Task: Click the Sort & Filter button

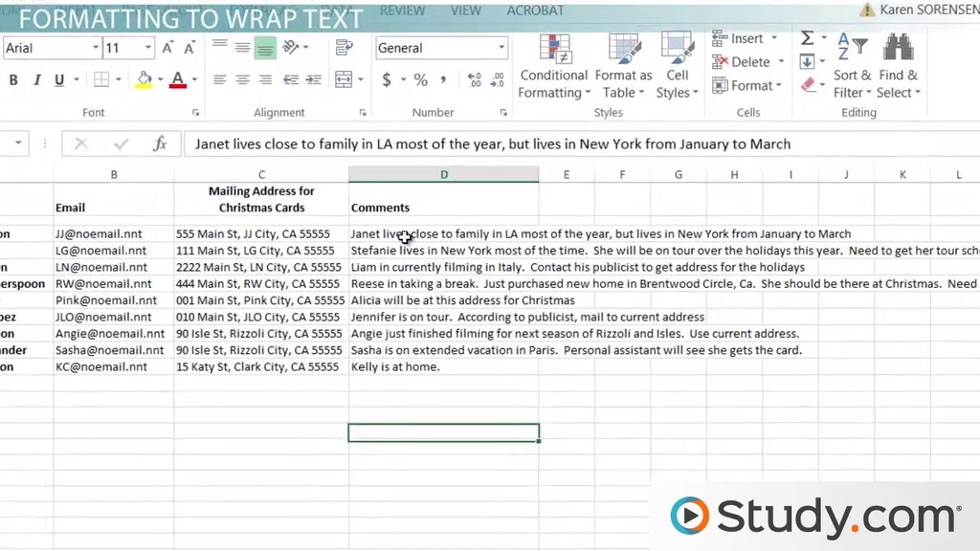Action: 851,69
